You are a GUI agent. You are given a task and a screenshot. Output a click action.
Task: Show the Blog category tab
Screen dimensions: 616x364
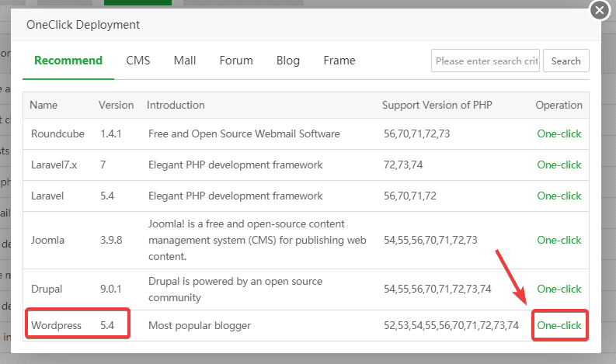(x=288, y=61)
